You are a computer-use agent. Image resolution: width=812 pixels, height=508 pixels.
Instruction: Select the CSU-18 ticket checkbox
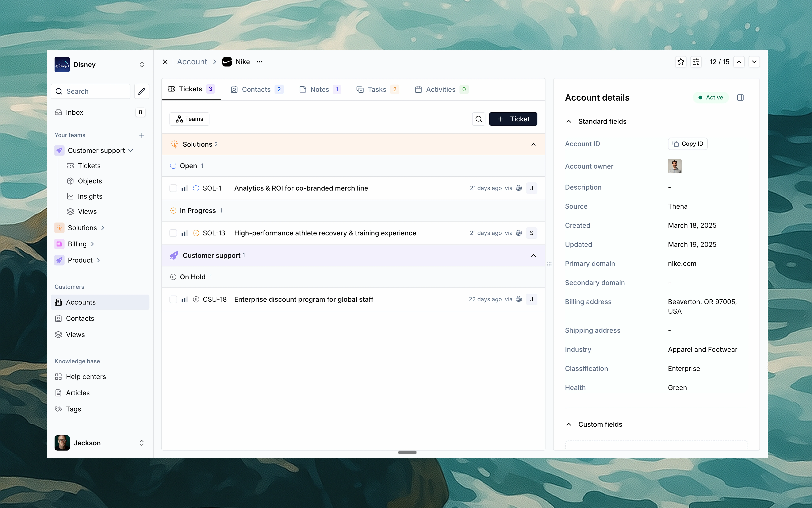(x=173, y=299)
